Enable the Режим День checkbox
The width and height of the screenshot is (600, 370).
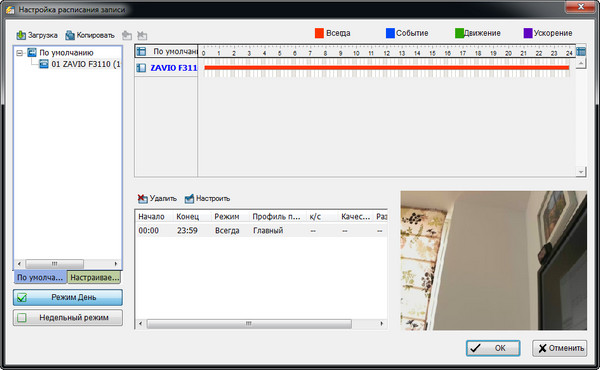click(x=22, y=297)
